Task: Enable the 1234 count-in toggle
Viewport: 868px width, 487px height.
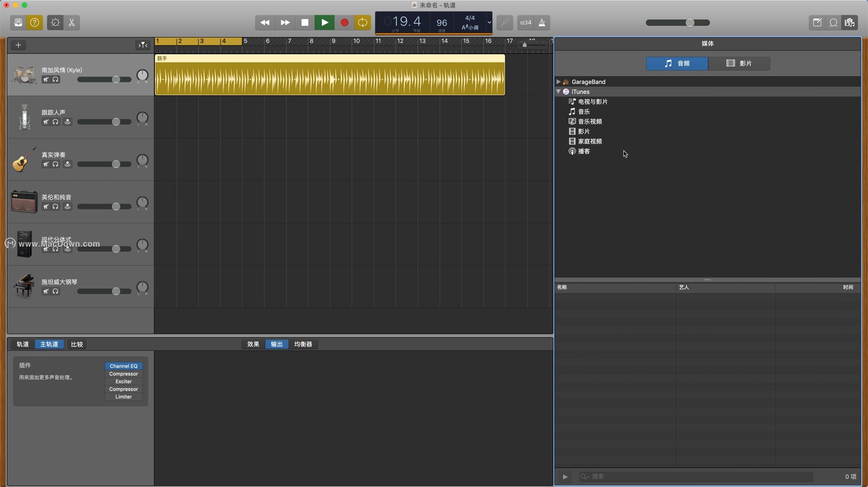Action: pyautogui.click(x=525, y=23)
